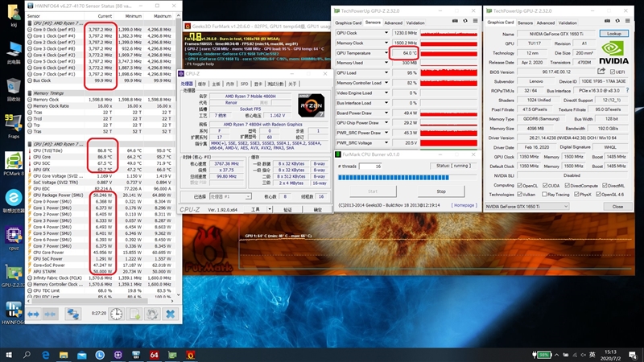Toggle the OpenGL 4.6 checkbox

(598, 194)
